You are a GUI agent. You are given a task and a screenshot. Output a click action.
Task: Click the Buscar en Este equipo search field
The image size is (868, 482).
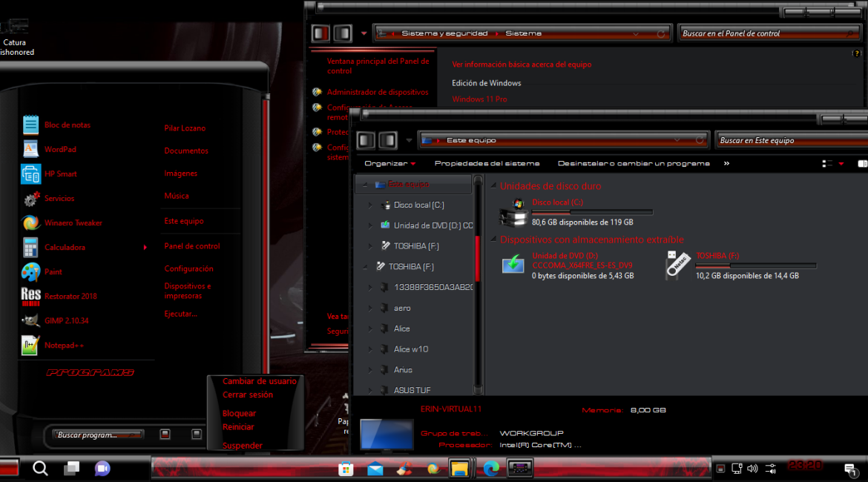point(786,140)
